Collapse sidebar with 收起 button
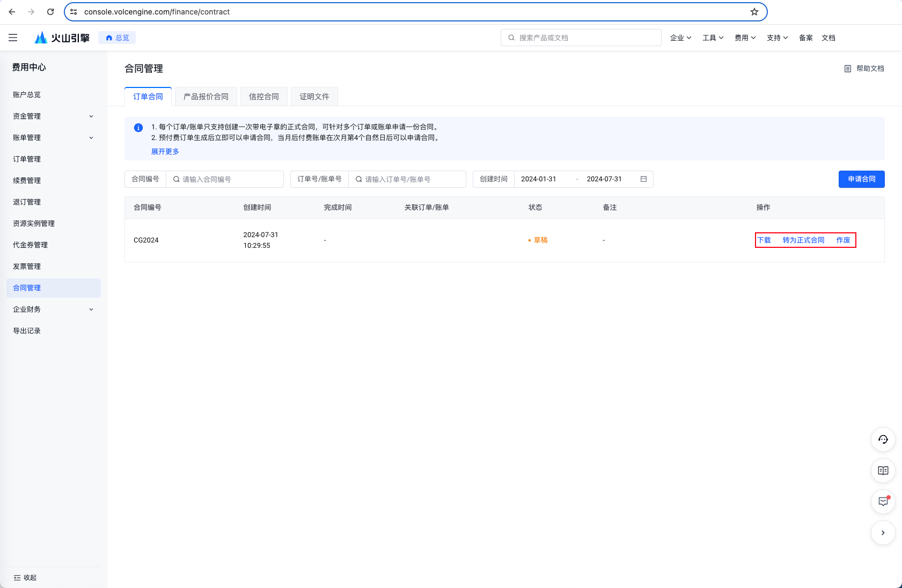The width and height of the screenshot is (902, 588). click(x=25, y=578)
